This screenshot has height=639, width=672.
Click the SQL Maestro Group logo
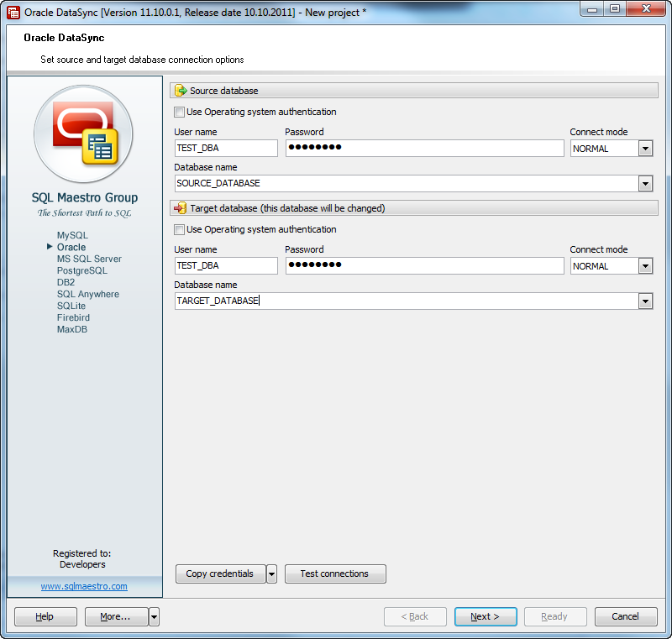(x=83, y=134)
